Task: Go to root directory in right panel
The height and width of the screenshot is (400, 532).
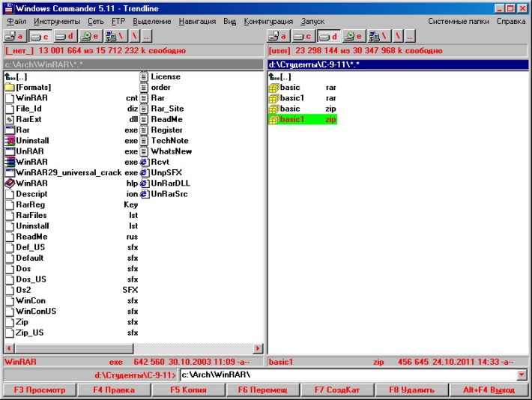Action: [x=399, y=36]
